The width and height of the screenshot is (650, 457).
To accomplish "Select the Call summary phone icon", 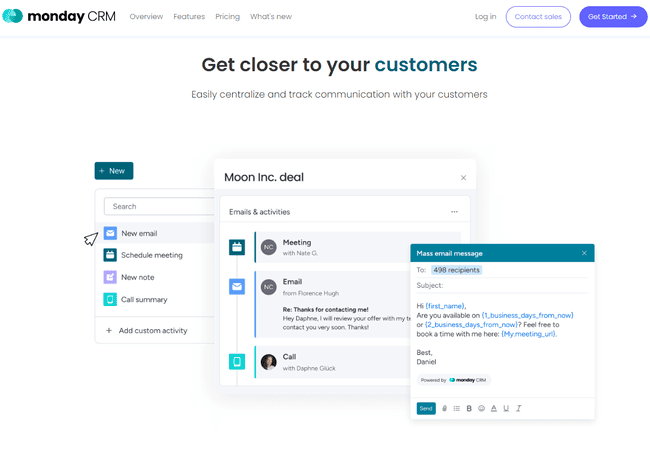I will 110,299.
